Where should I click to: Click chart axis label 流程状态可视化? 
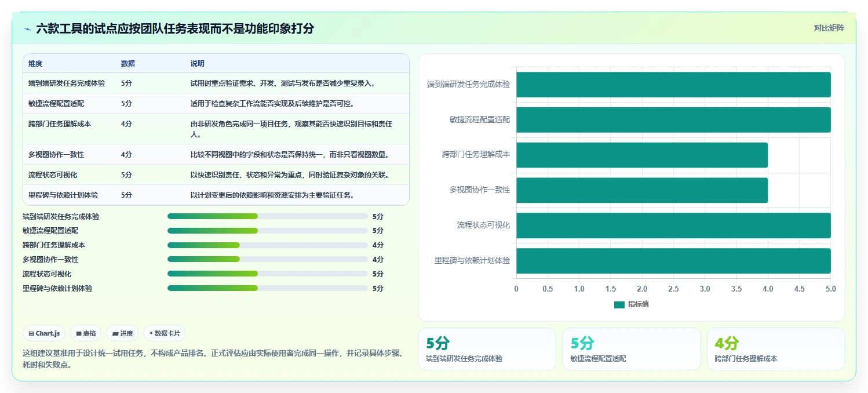pos(483,225)
